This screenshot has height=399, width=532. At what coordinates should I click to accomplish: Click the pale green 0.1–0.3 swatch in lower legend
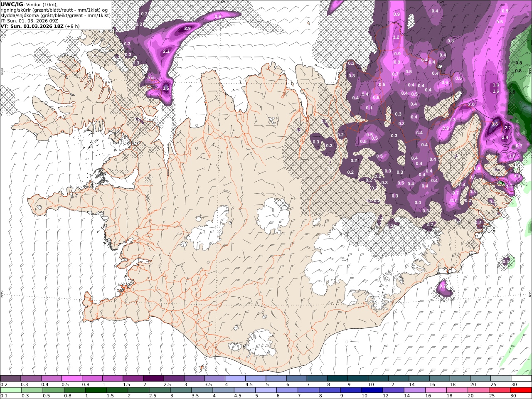[x=11, y=390]
